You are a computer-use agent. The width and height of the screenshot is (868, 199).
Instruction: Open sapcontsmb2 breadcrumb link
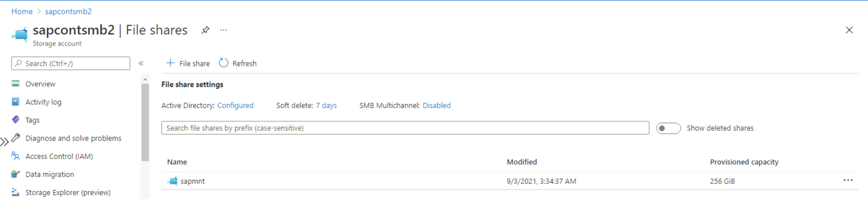coord(68,11)
